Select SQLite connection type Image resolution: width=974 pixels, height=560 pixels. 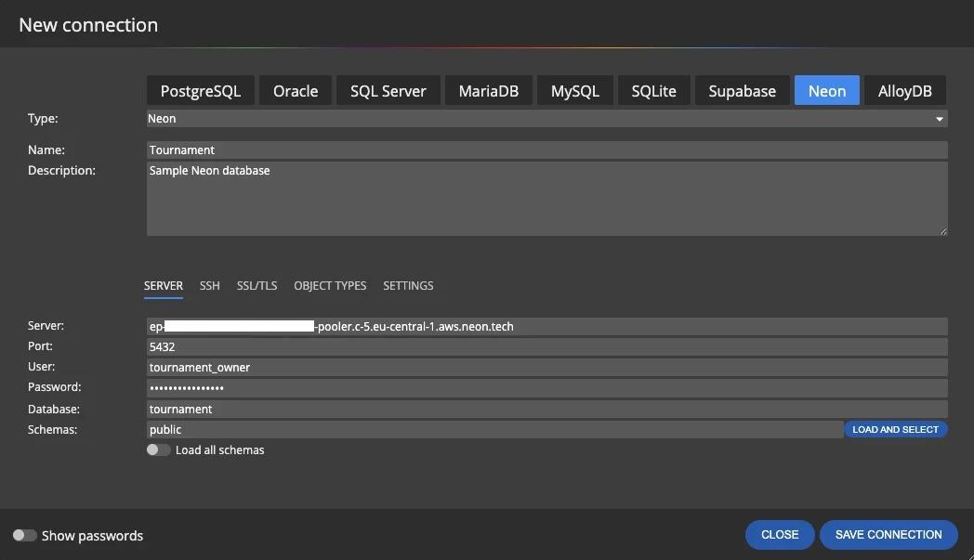coord(654,91)
